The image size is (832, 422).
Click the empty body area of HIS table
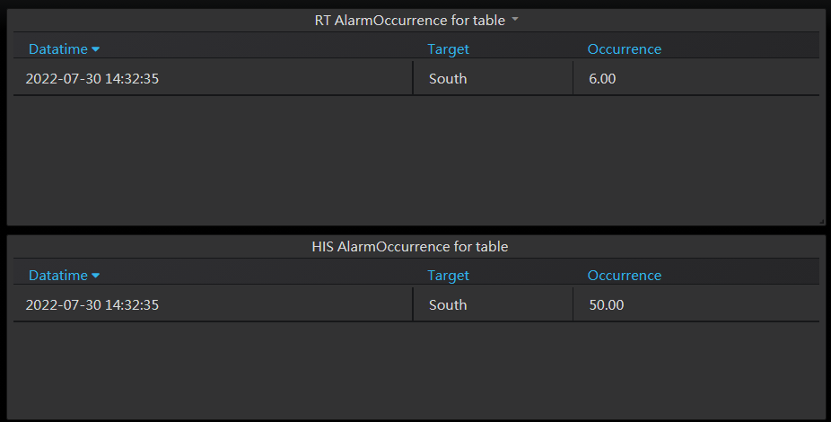point(415,370)
